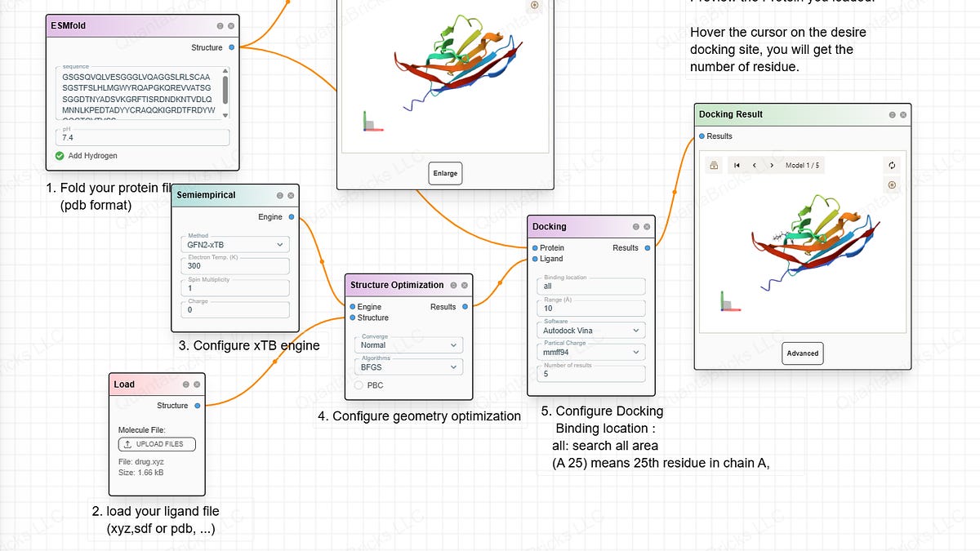Image resolution: width=980 pixels, height=551 pixels.
Task: Click the Electron Temp field showing 300
Action: pyautogui.click(x=235, y=266)
